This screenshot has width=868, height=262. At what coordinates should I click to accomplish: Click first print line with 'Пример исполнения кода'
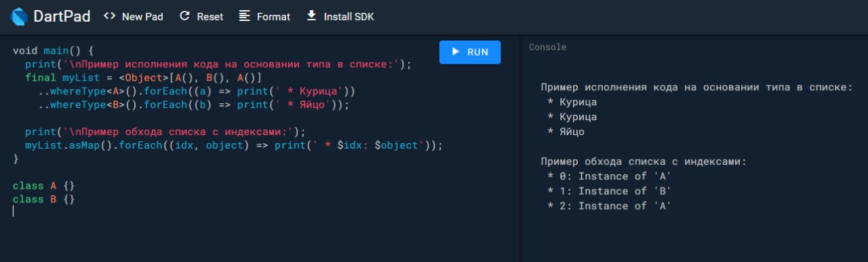(218, 64)
